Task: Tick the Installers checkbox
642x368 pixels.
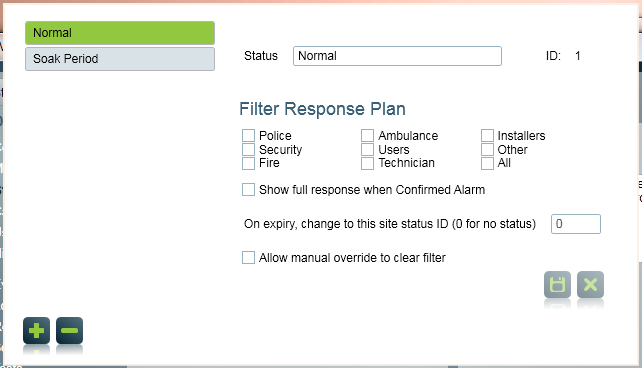Action: [487, 135]
